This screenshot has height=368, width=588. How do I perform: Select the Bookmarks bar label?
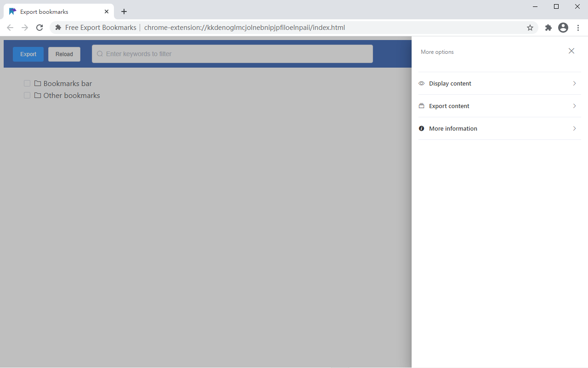[x=68, y=83]
